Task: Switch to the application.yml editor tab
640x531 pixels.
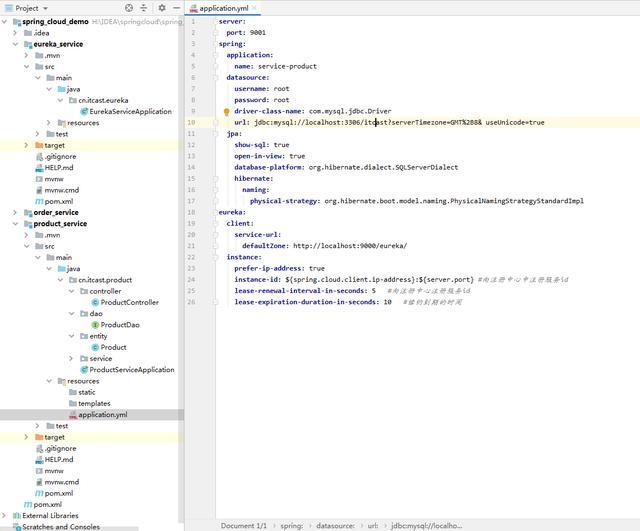Action: pos(223,8)
